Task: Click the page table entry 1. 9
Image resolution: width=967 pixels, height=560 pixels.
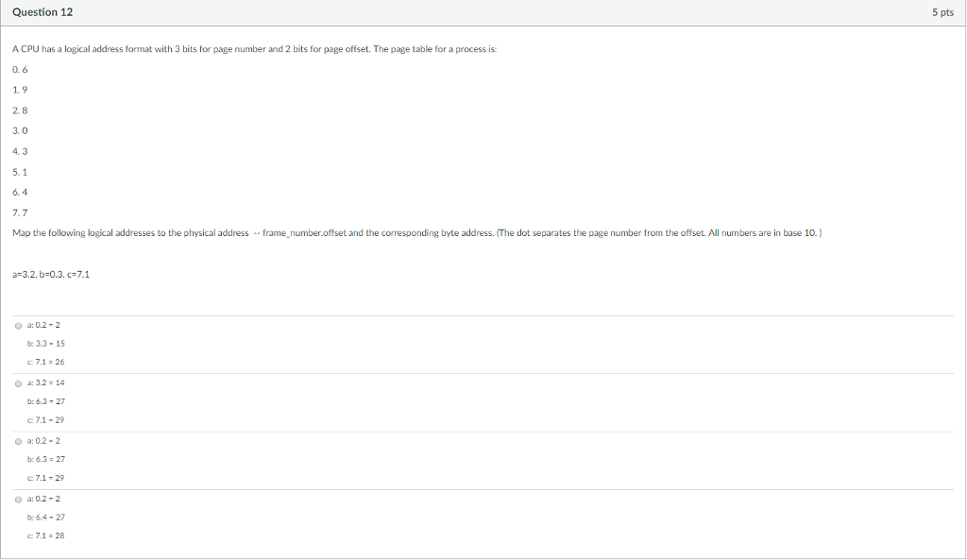Action: point(20,90)
